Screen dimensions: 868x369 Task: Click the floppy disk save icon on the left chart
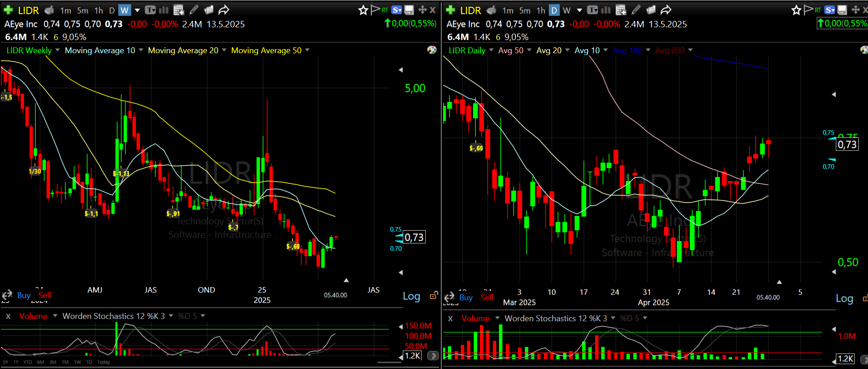pyautogui.click(x=409, y=10)
